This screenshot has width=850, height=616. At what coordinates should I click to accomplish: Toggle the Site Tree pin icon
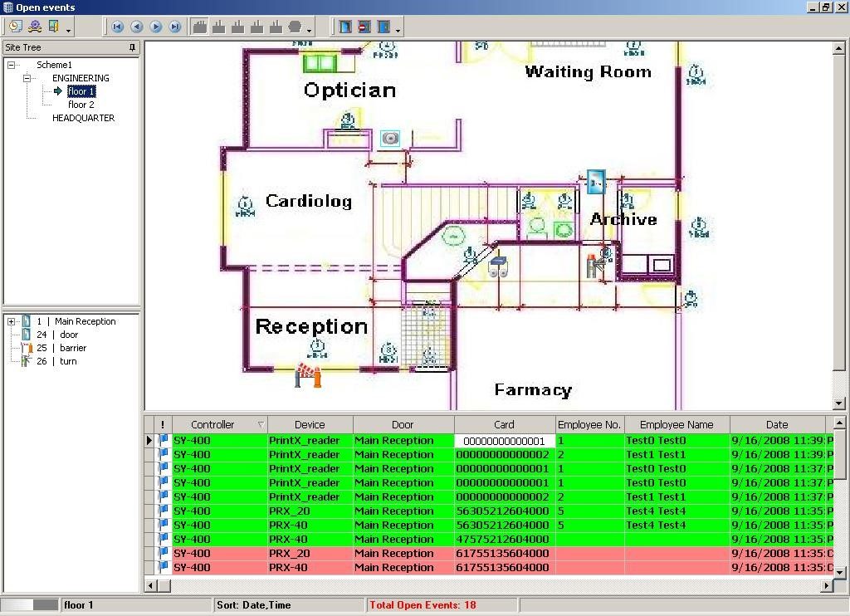pos(132,48)
